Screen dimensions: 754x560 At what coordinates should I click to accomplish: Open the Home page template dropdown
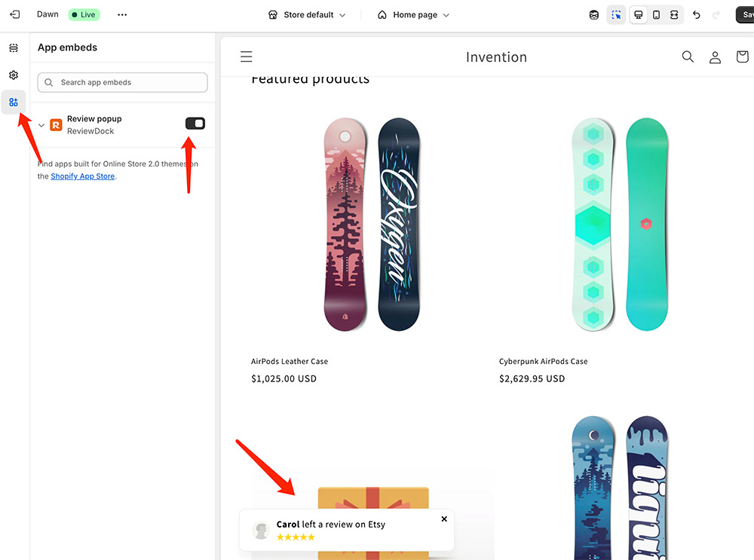tap(413, 15)
